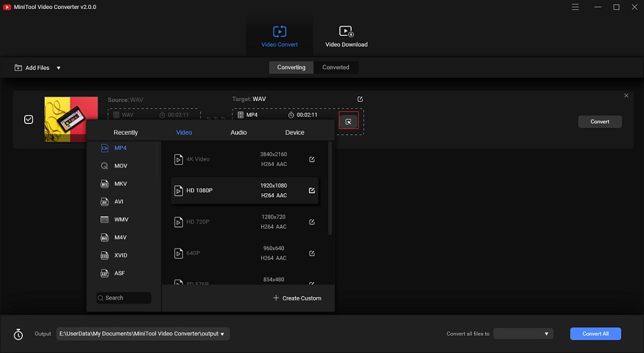Expand the Add Files dropdown arrow
644x353 pixels.
pyautogui.click(x=59, y=68)
